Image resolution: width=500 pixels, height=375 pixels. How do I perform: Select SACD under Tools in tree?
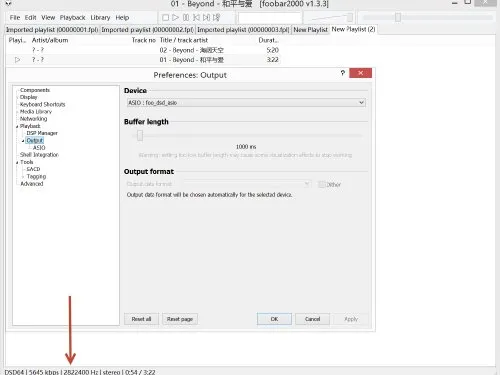click(x=33, y=169)
